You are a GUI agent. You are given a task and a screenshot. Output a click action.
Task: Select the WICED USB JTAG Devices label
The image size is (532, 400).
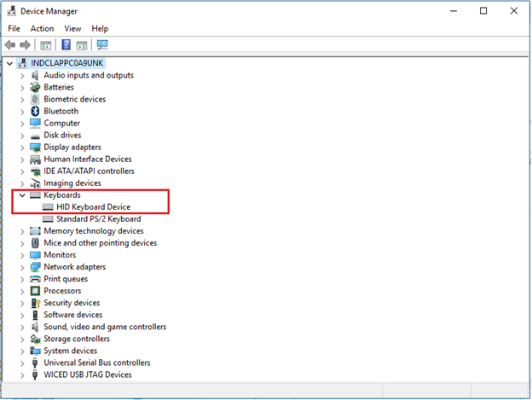(88, 374)
